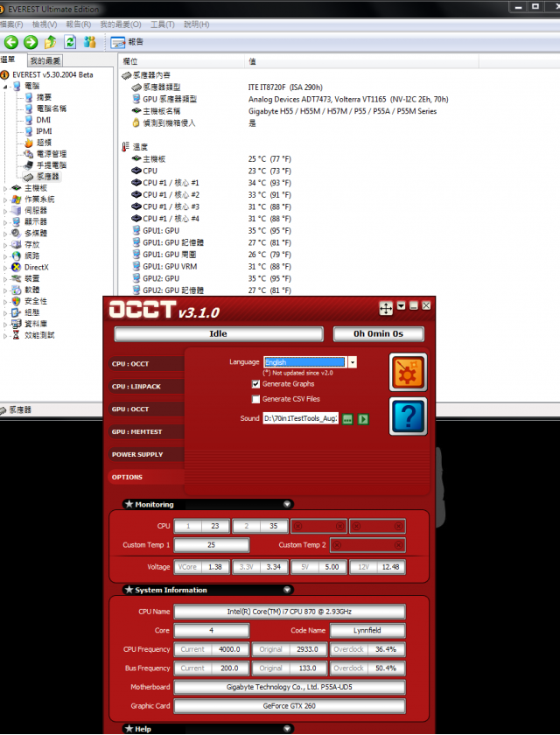
Task: Open the GPU : MEMTEST tab
Action: coord(147,431)
